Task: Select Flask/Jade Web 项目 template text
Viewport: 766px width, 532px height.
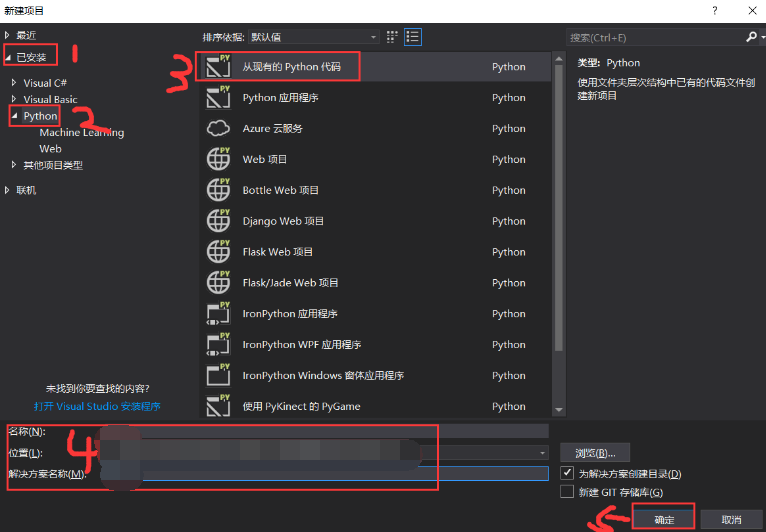Action: coord(290,282)
